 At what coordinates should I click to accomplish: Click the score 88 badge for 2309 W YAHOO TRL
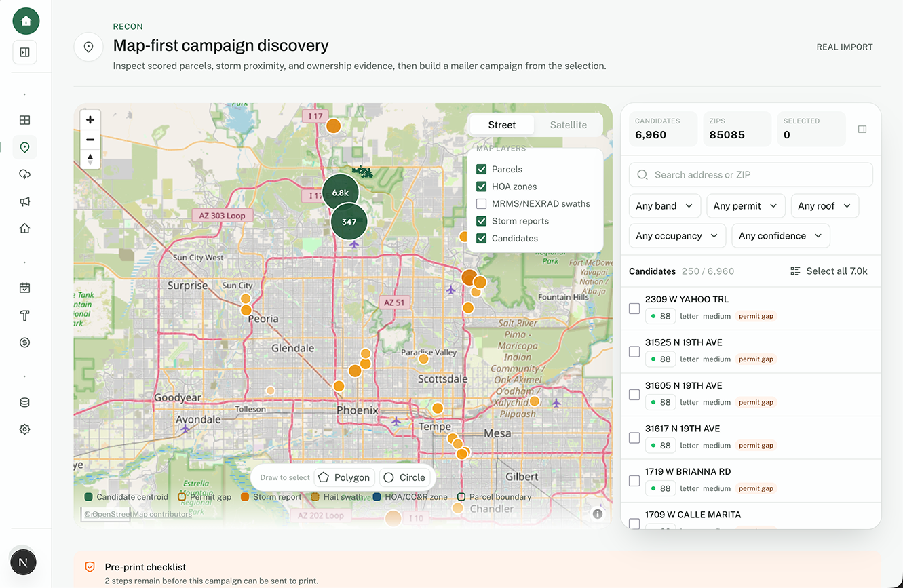(660, 316)
